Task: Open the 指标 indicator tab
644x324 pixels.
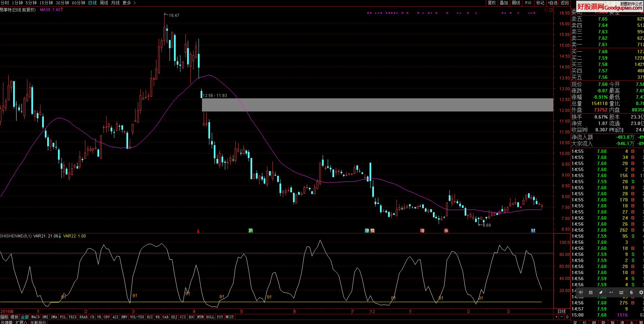Action: click(x=4, y=317)
